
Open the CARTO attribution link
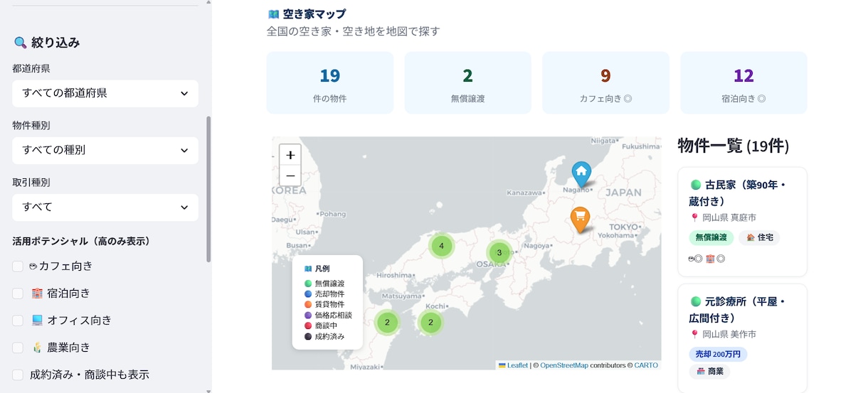point(646,365)
